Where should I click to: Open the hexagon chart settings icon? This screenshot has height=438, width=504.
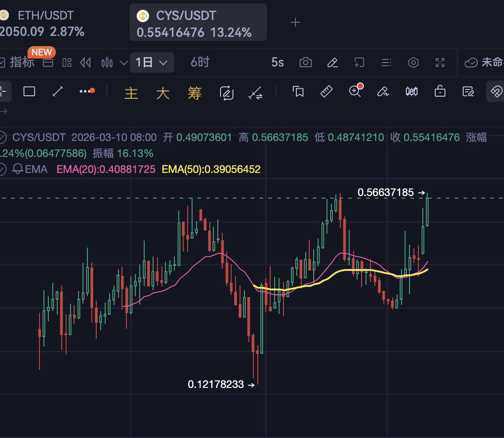point(413,63)
